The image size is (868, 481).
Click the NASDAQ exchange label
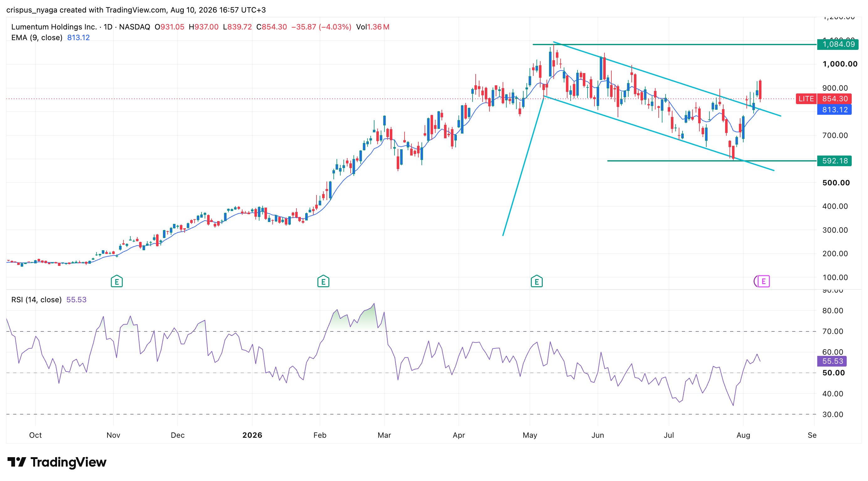pos(134,27)
